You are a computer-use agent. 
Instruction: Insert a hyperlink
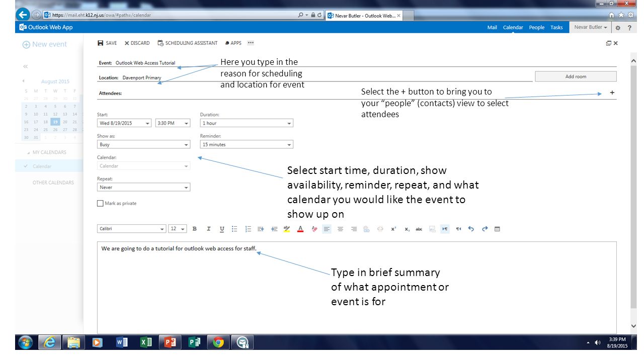pyautogui.click(x=366, y=229)
